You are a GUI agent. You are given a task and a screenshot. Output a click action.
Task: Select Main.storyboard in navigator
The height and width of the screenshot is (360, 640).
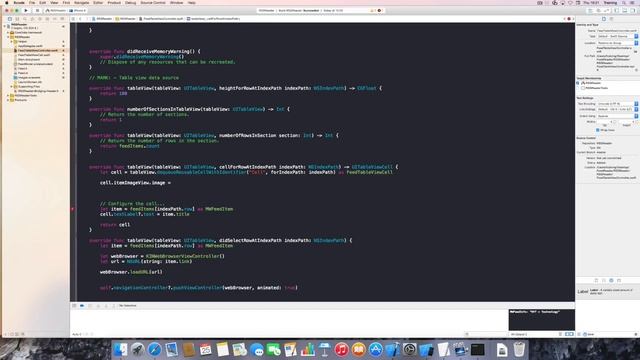pyautogui.click(x=29, y=60)
